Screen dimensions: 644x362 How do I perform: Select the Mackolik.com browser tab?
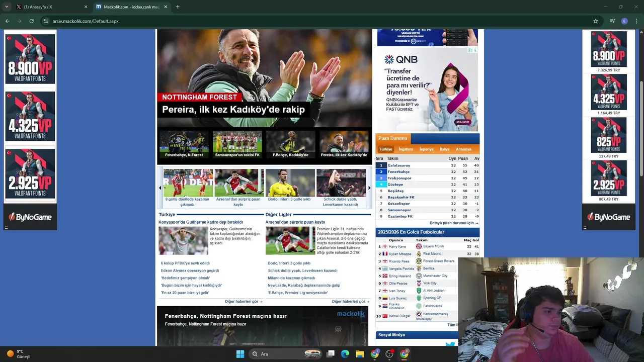[131, 7]
